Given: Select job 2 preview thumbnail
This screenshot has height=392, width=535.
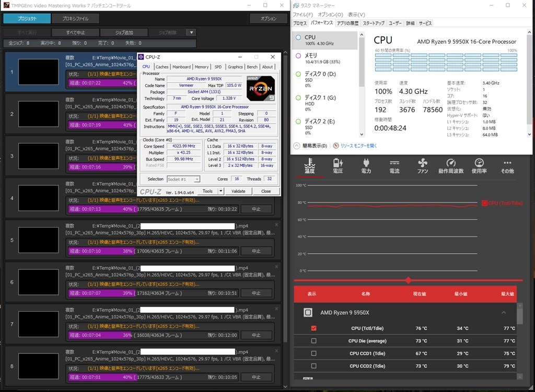Looking at the screenshot, I should click(39, 114).
